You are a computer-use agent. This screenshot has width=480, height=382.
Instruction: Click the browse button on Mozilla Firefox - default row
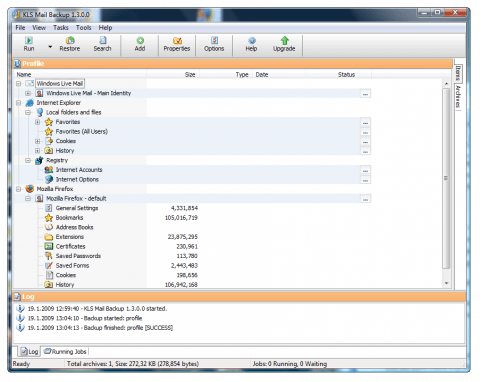coord(365,199)
